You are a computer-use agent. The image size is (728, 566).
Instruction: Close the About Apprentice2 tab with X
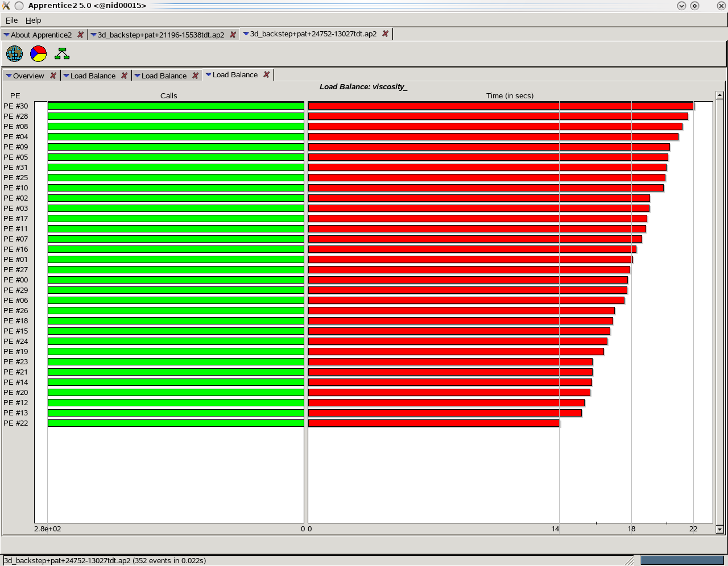(80, 35)
